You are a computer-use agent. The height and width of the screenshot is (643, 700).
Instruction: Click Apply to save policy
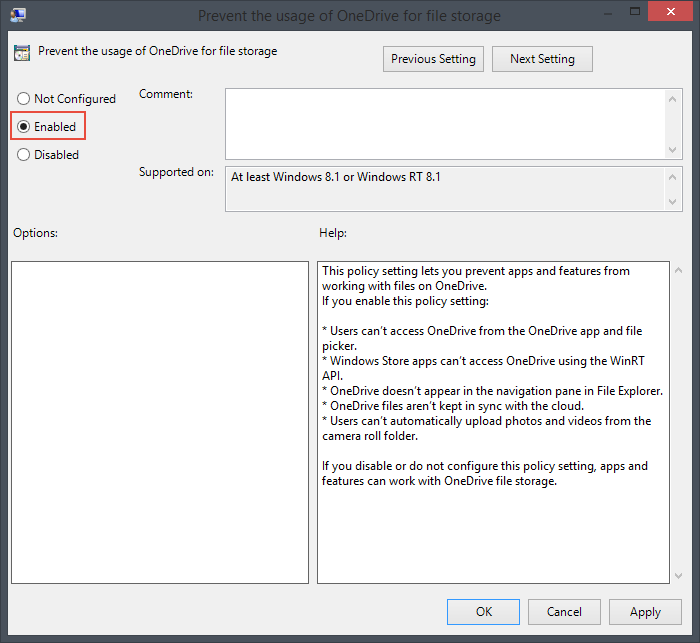[x=645, y=612]
